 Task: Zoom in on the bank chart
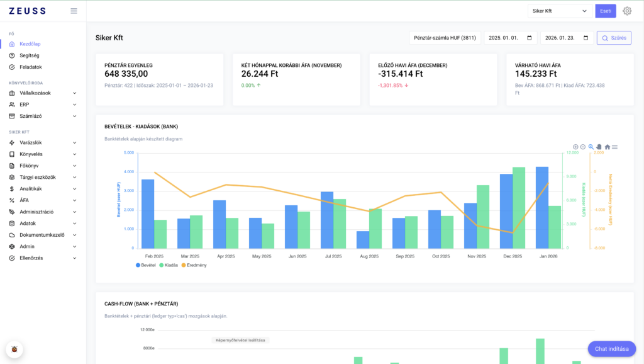pyautogui.click(x=575, y=147)
